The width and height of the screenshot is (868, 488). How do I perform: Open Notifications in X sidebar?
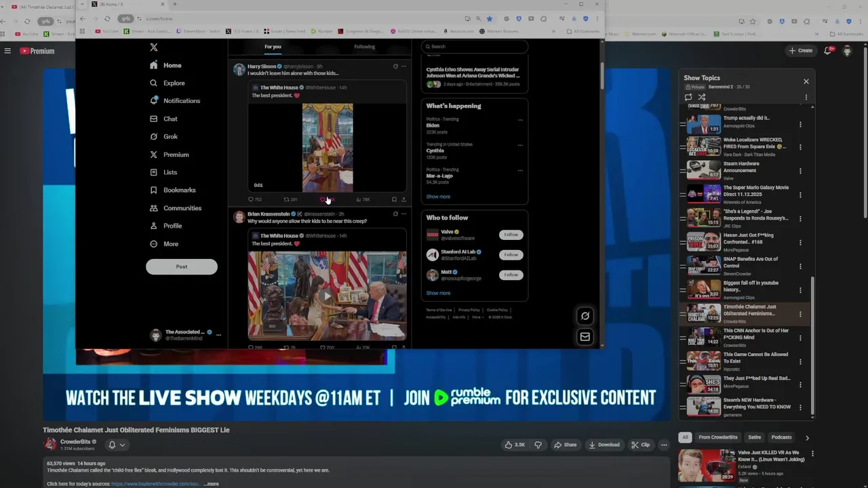[x=175, y=100]
